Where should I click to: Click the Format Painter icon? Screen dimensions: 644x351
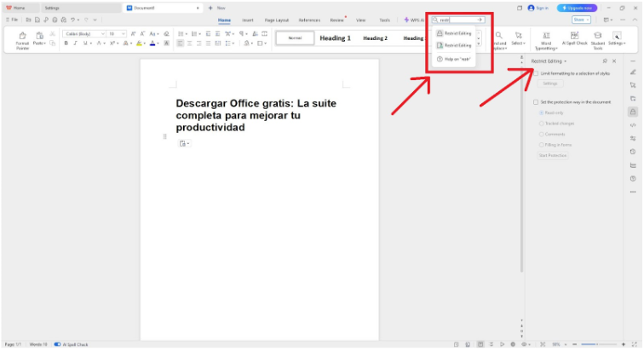point(22,36)
